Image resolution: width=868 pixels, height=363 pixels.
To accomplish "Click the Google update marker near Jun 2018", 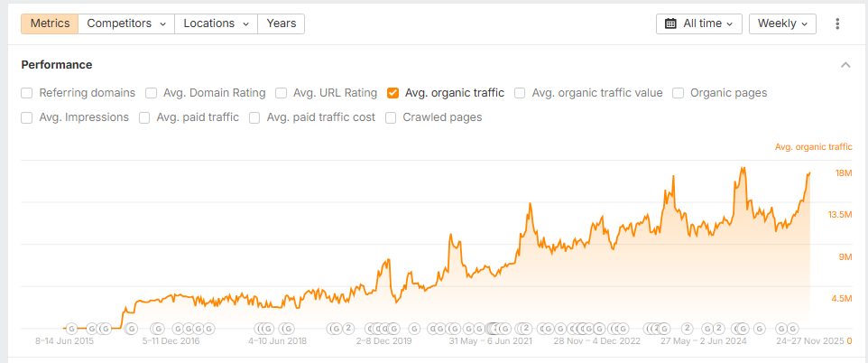I will 287,328.
